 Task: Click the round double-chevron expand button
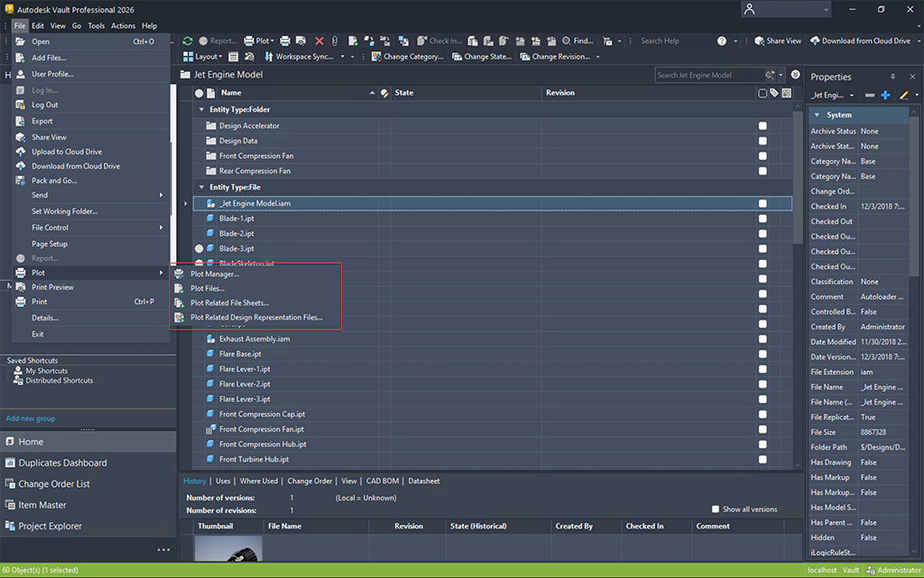[796, 74]
